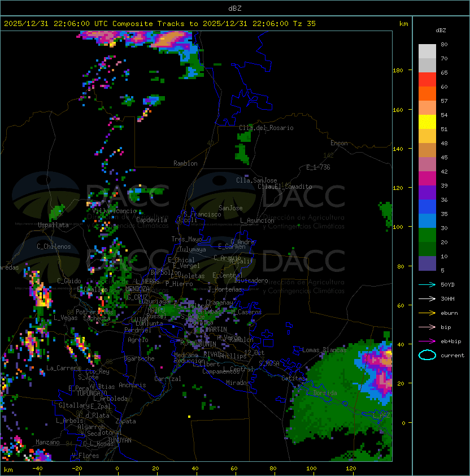Click the Agrelo place label
Image resolution: width=470 pixels, height=476 pixels.
[138, 340]
